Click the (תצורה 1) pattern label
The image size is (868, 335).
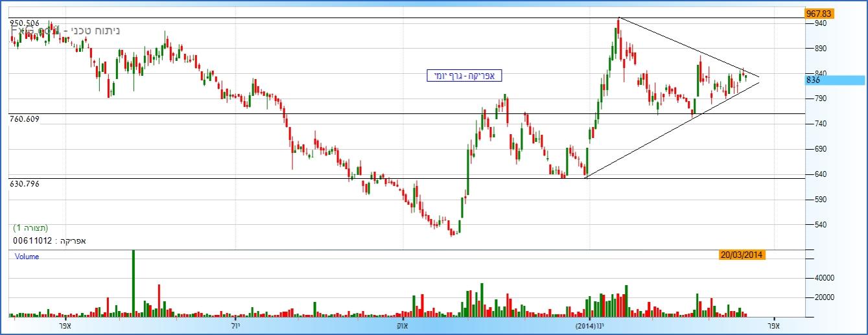30,228
